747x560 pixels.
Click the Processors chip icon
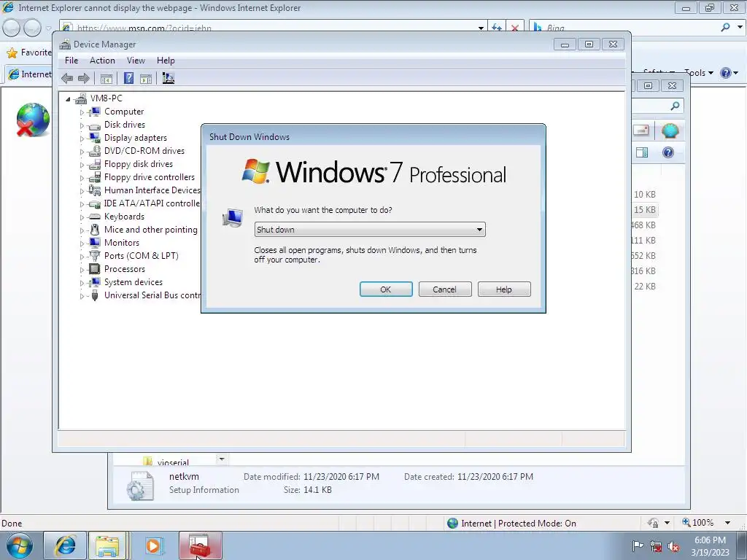(94, 269)
